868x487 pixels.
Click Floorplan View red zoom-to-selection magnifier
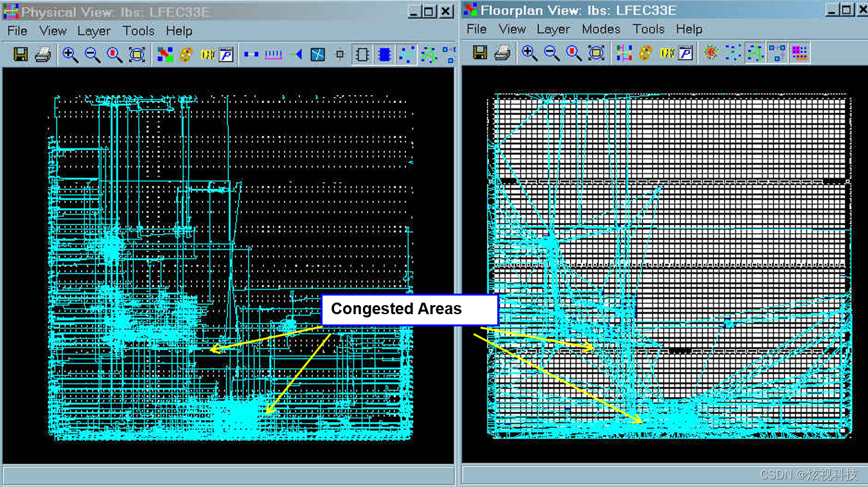click(x=574, y=53)
